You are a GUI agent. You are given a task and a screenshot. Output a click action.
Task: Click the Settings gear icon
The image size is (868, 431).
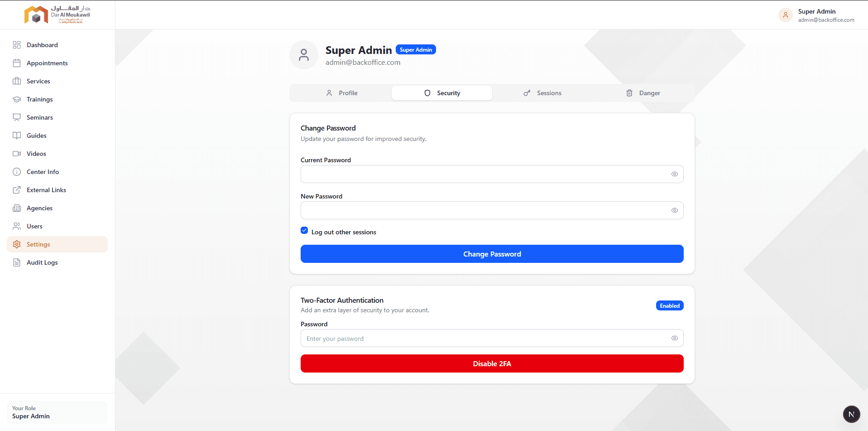click(x=17, y=244)
